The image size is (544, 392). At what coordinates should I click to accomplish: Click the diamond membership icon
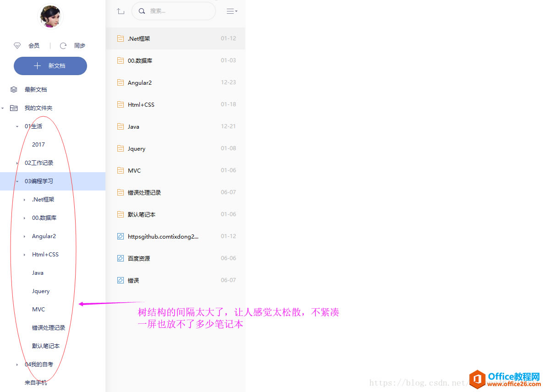(17, 46)
